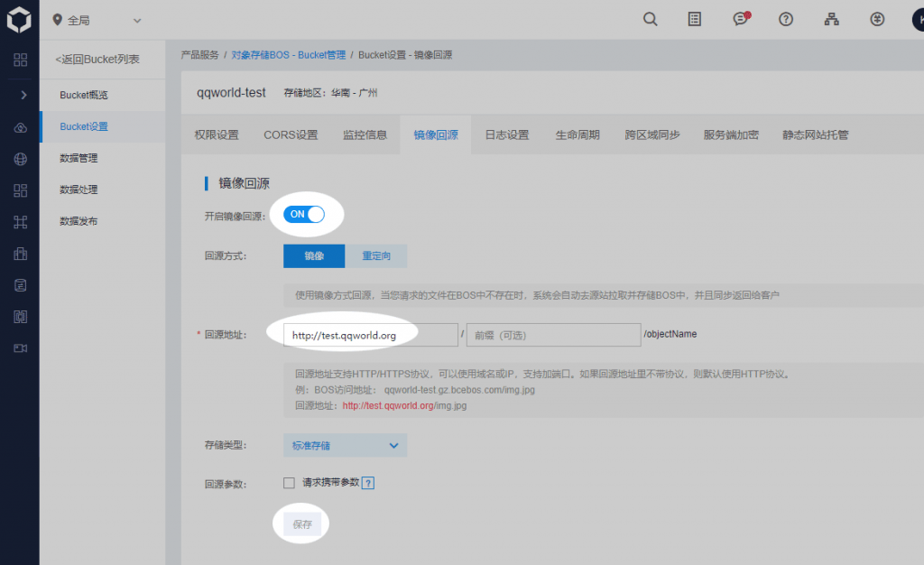Select the 重定向 origin method option
This screenshot has height=565, width=924.
click(x=375, y=255)
